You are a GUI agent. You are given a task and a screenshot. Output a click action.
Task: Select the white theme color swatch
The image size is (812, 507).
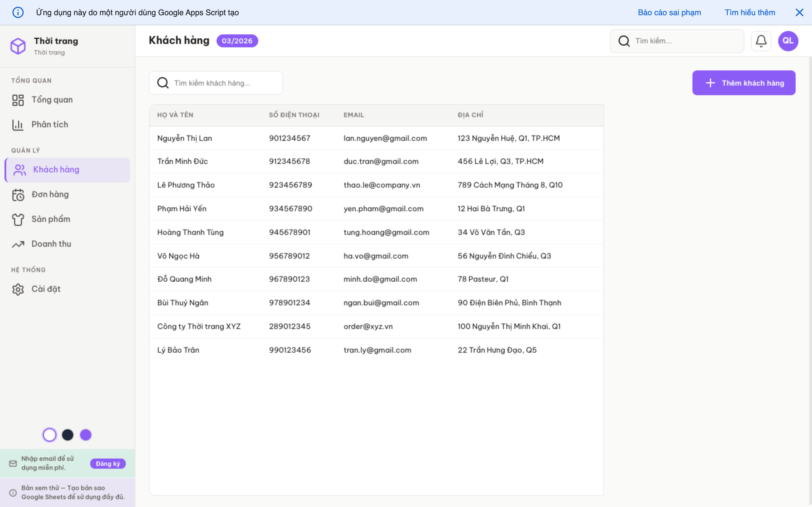coord(50,435)
